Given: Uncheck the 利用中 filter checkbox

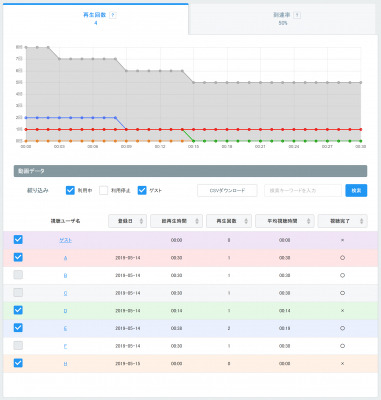Looking at the screenshot, I should [x=70, y=190].
